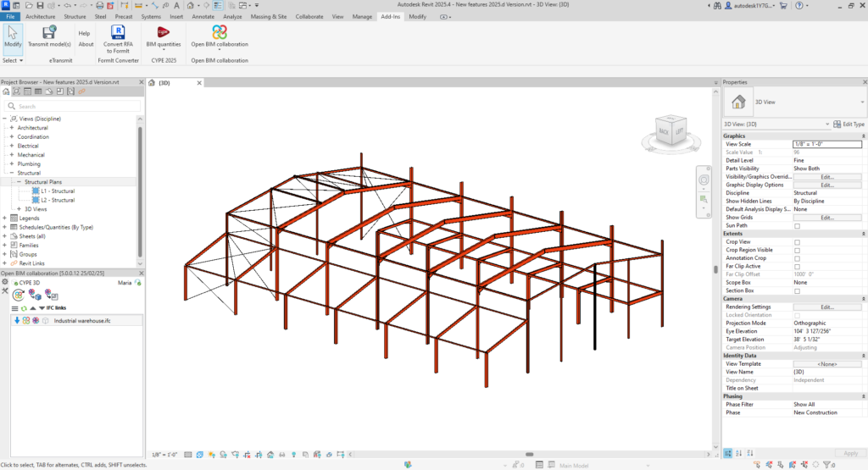
Task: Click the Help button in eTransmit panel
Action: (x=84, y=33)
